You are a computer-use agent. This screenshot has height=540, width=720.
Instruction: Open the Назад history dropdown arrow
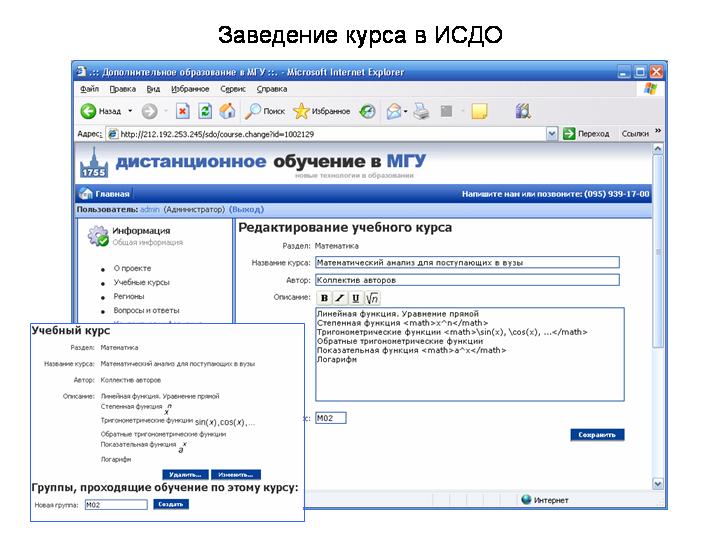point(130,111)
